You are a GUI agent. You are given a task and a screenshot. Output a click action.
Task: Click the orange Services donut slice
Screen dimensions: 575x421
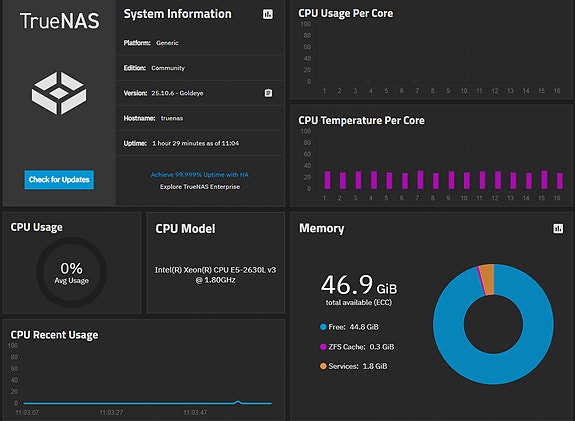(x=487, y=279)
